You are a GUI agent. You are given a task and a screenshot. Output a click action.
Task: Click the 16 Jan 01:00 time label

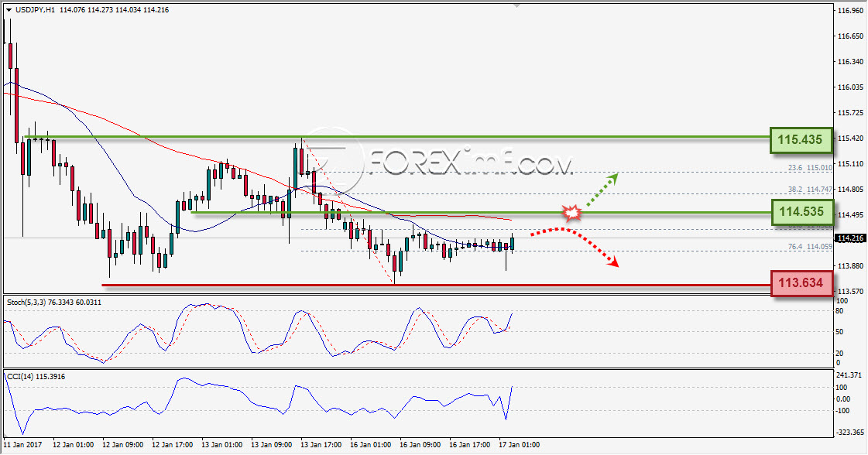370,444
